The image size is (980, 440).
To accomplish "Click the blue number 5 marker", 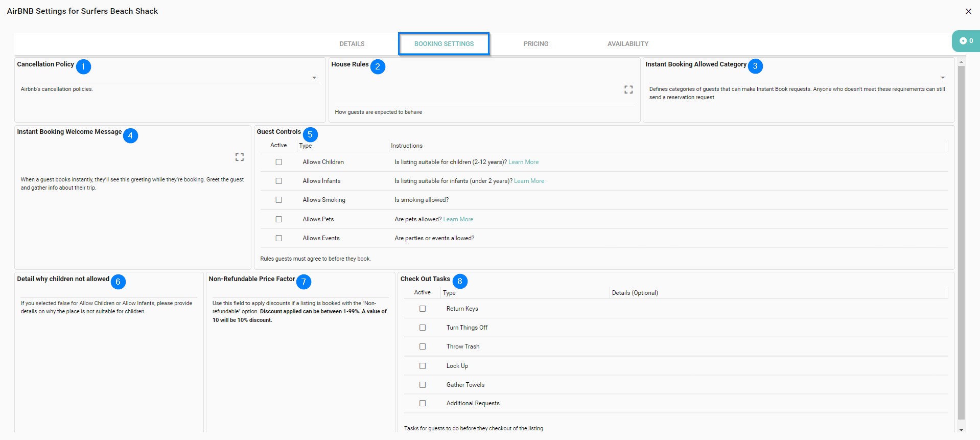I will tap(310, 134).
